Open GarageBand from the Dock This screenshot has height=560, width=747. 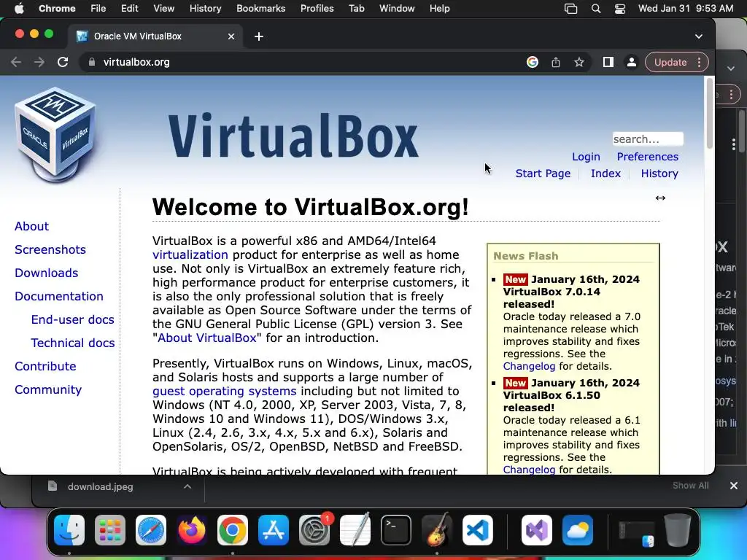(437, 530)
